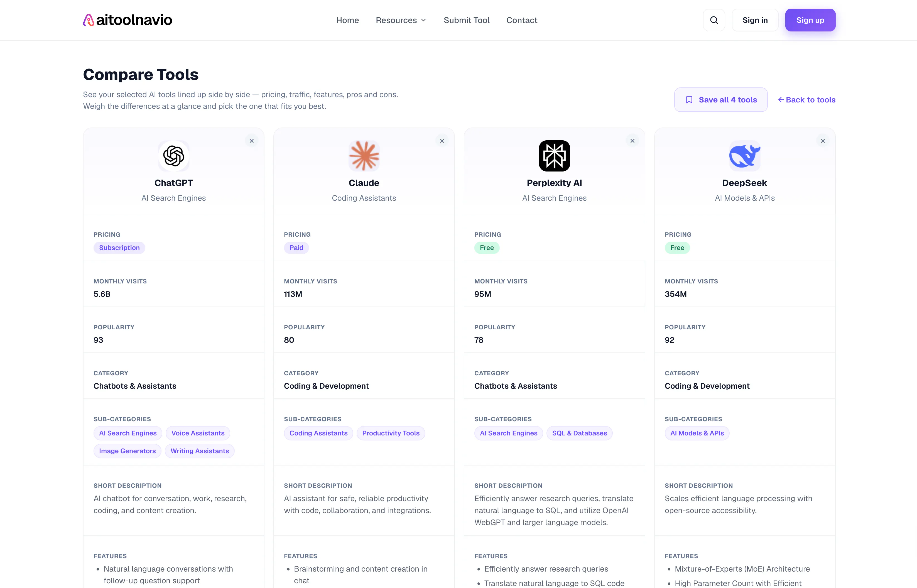Image resolution: width=917 pixels, height=588 pixels.
Task: Click Claude's 113M monthly visits value
Action: click(293, 294)
